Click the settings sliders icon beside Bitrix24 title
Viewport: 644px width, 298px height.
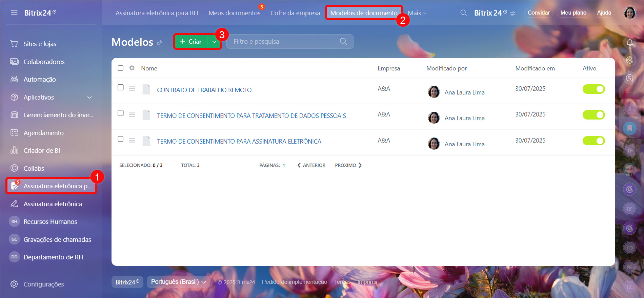(513, 14)
